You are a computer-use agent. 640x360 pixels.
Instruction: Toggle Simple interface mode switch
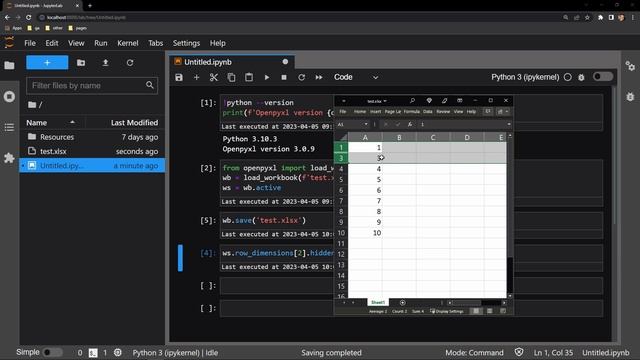pos(53,352)
